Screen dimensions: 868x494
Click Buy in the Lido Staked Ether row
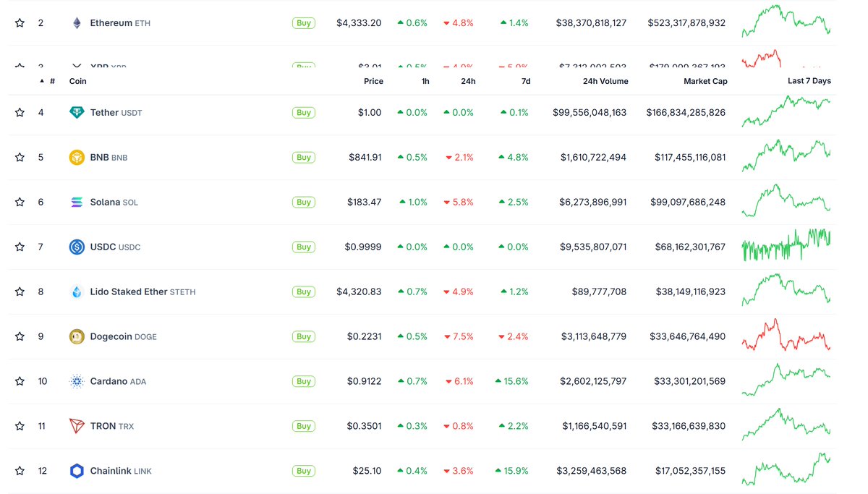point(304,291)
